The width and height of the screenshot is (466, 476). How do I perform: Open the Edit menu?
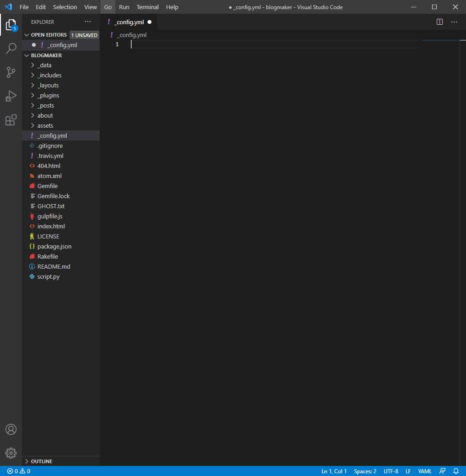point(41,7)
